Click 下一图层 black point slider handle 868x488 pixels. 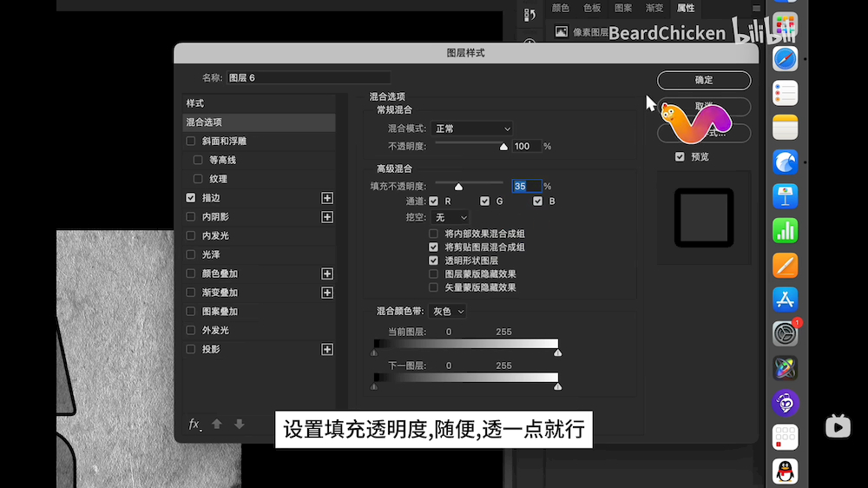point(374,386)
